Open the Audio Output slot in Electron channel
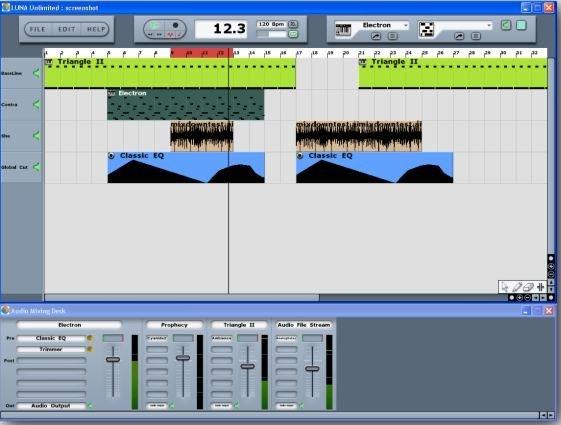Image resolution: width=561 pixels, height=425 pixels. pos(51,406)
